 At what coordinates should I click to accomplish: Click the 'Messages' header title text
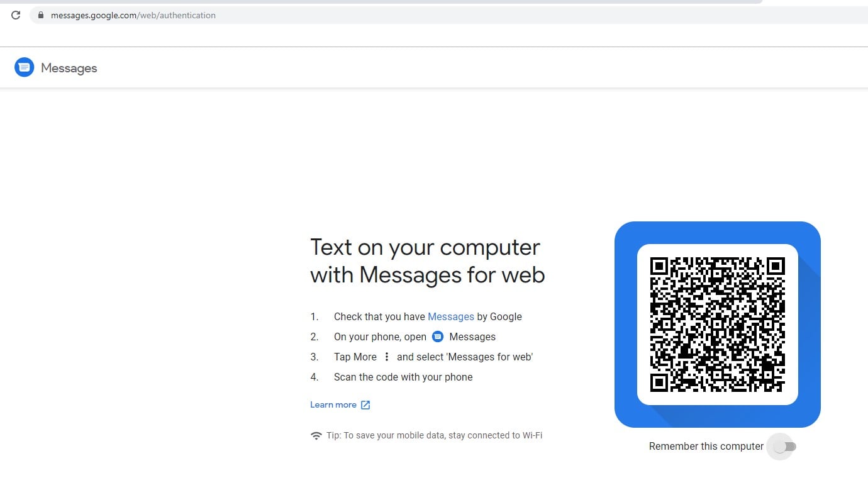click(x=69, y=68)
